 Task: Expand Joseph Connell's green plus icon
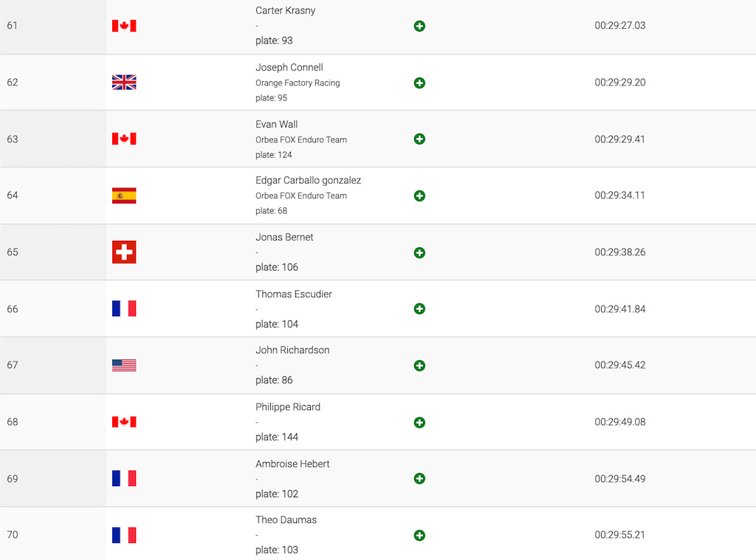(419, 83)
